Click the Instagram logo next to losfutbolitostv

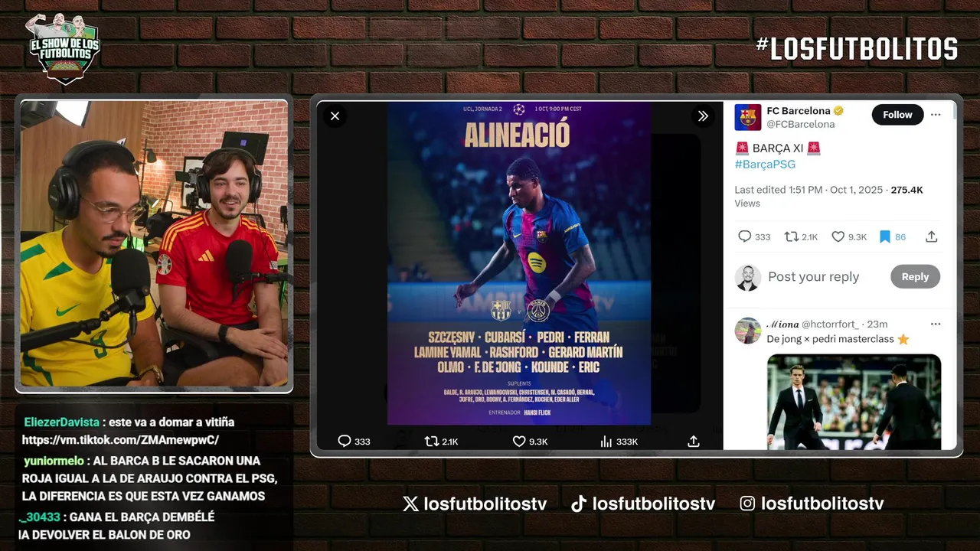[x=747, y=504]
